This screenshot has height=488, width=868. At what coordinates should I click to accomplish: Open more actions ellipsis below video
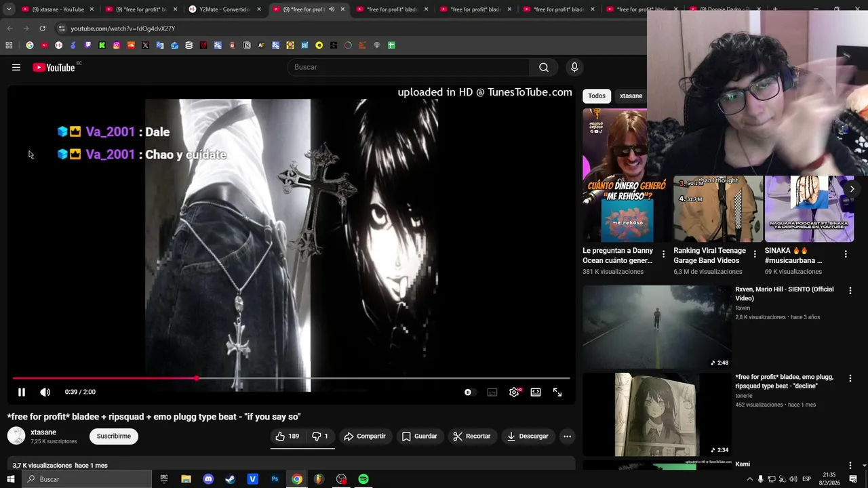[568, 436]
